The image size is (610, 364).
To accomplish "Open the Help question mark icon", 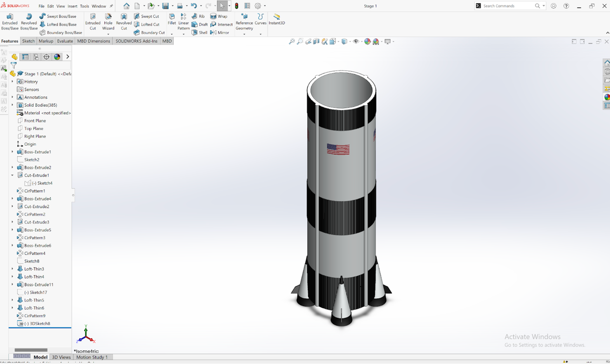I will pyautogui.click(x=566, y=6).
